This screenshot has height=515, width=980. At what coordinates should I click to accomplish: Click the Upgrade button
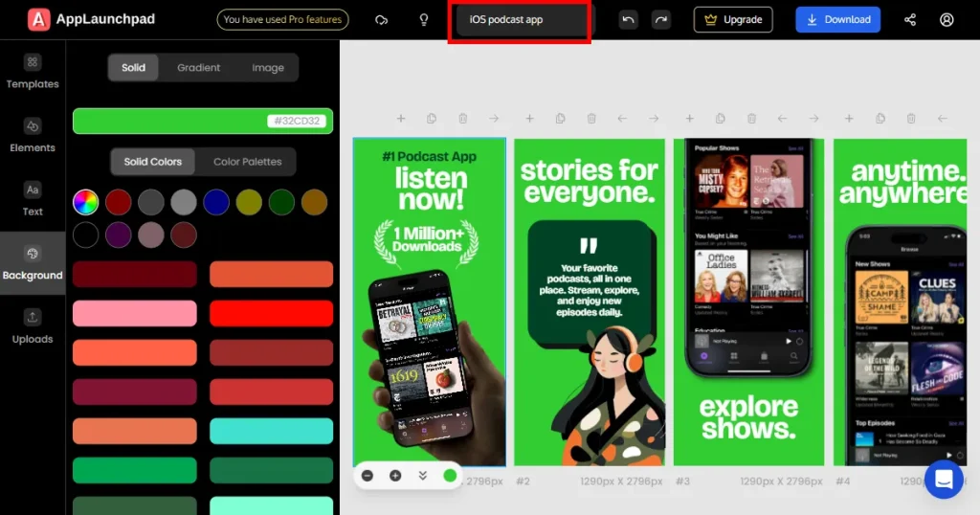click(733, 20)
